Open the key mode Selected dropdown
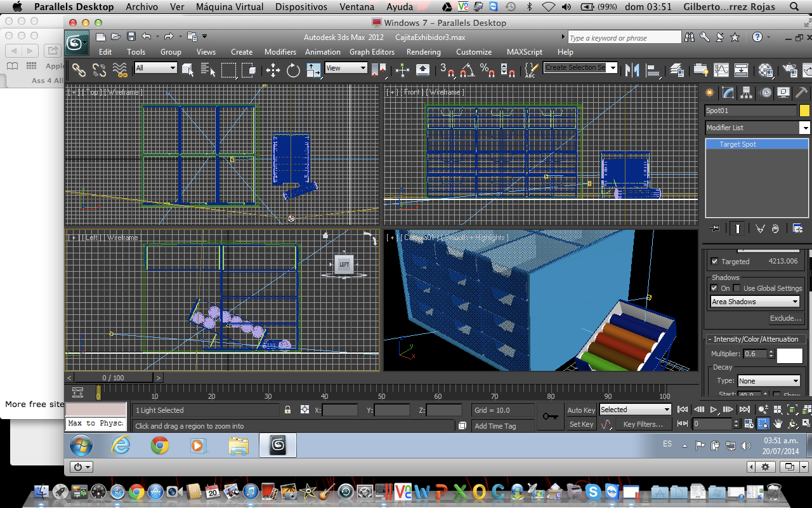 [x=635, y=410]
